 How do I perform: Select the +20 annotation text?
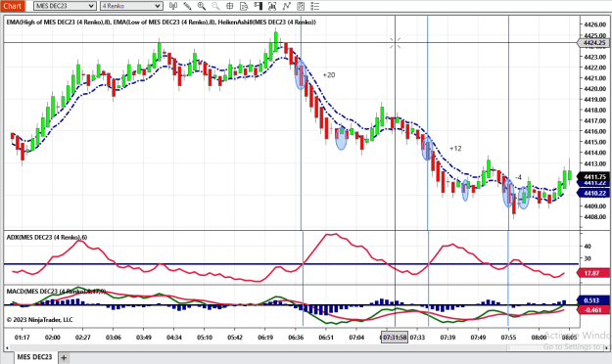[329, 75]
